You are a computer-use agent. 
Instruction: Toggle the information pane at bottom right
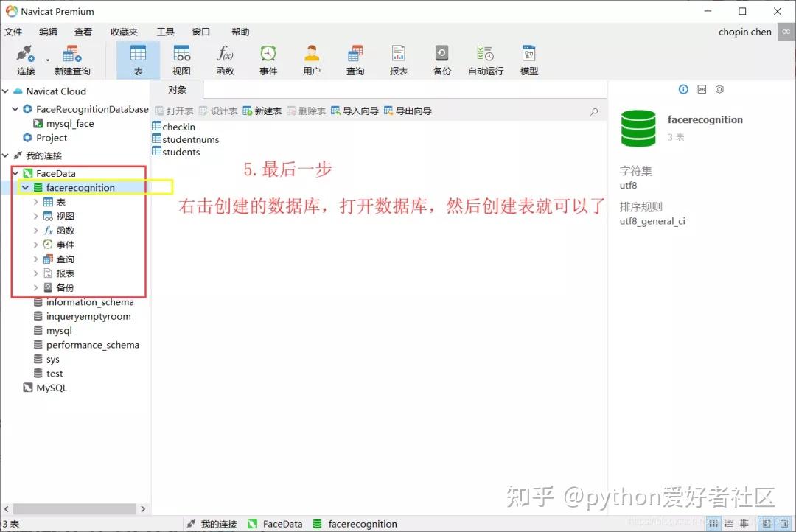783,523
